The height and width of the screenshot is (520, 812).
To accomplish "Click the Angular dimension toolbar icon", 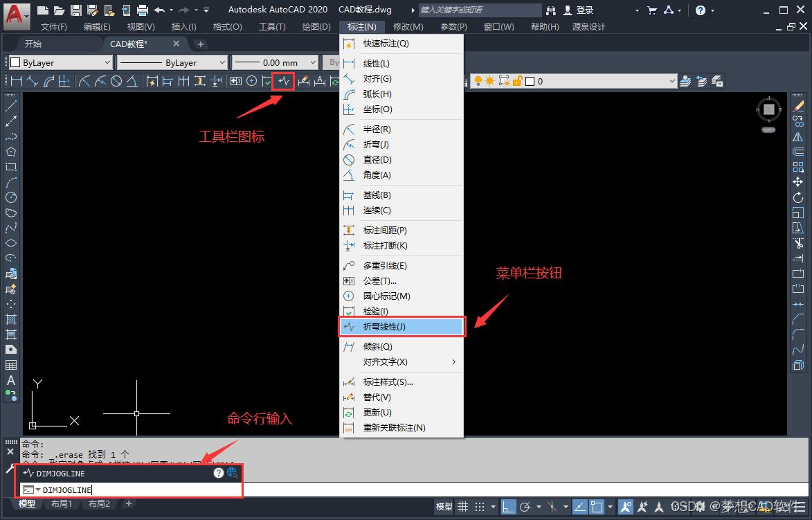I will click(132, 81).
